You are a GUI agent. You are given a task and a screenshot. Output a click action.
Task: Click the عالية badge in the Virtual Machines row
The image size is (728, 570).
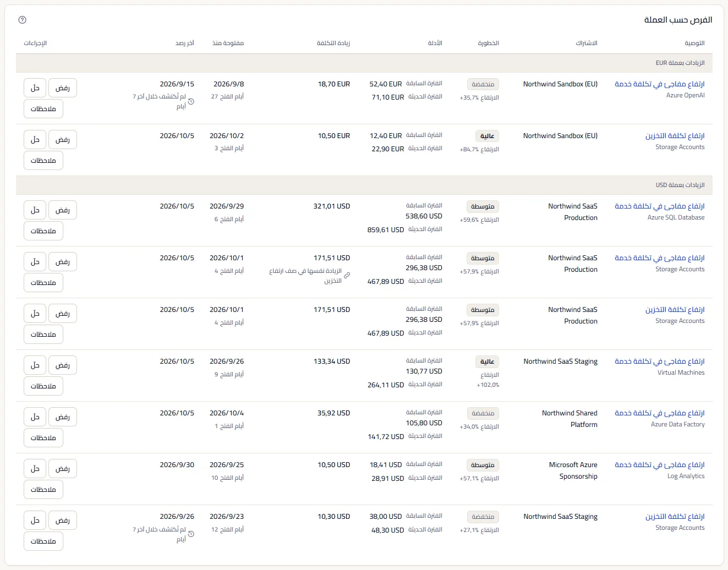coord(487,361)
